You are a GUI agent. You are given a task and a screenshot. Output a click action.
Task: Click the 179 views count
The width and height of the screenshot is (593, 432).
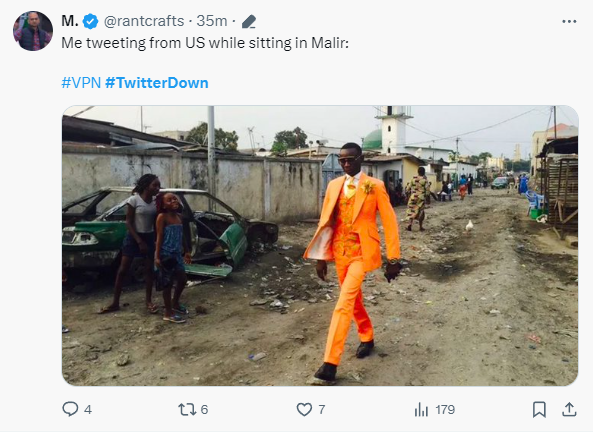pyautogui.click(x=445, y=410)
